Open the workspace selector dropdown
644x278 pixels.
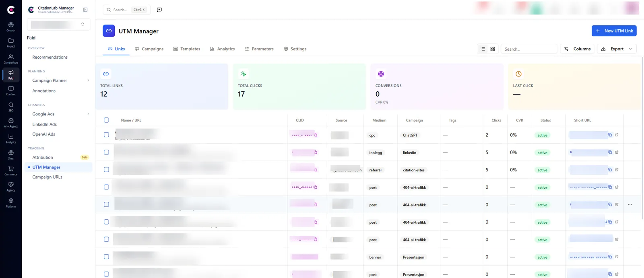[x=58, y=25]
